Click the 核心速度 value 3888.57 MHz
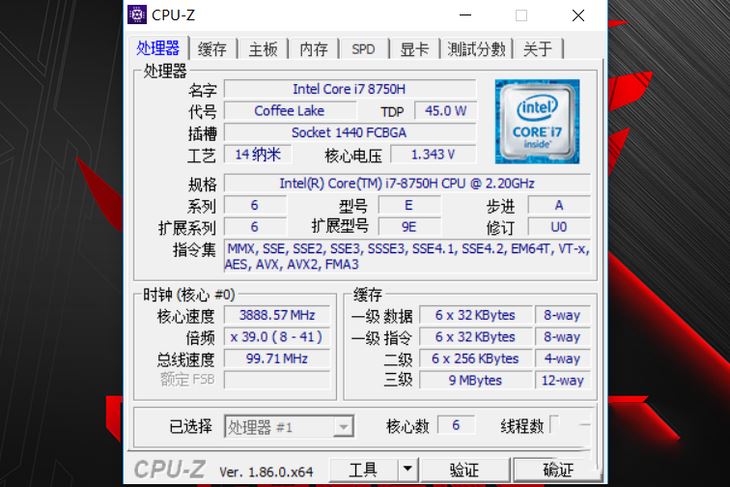730x487 pixels. 277,315
